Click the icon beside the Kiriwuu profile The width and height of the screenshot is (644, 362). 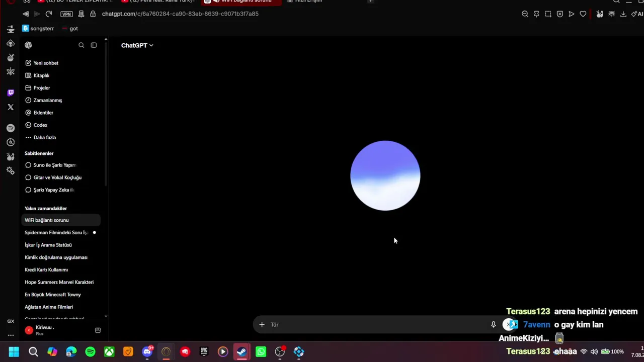click(x=98, y=330)
